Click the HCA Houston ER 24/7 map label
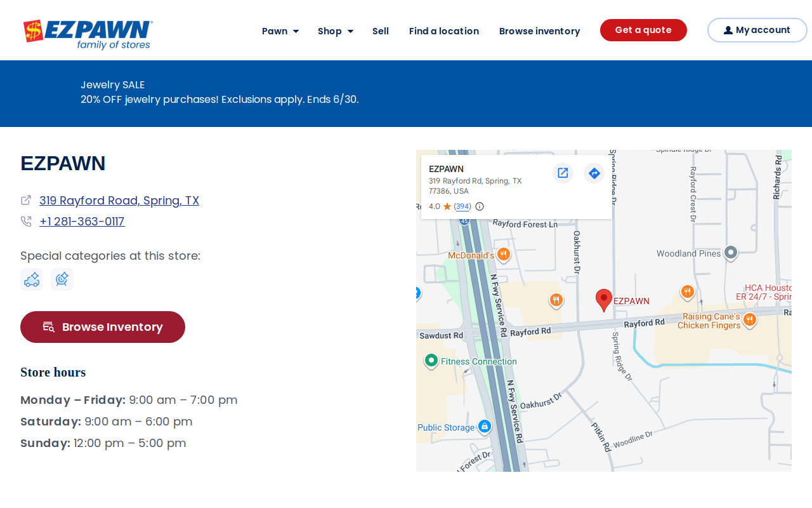 764,292
